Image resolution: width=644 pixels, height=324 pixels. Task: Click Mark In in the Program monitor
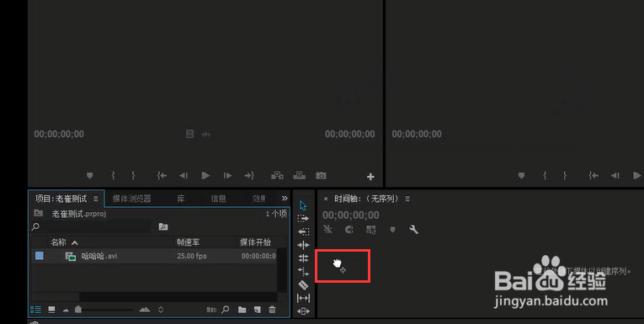coord(545,176)
